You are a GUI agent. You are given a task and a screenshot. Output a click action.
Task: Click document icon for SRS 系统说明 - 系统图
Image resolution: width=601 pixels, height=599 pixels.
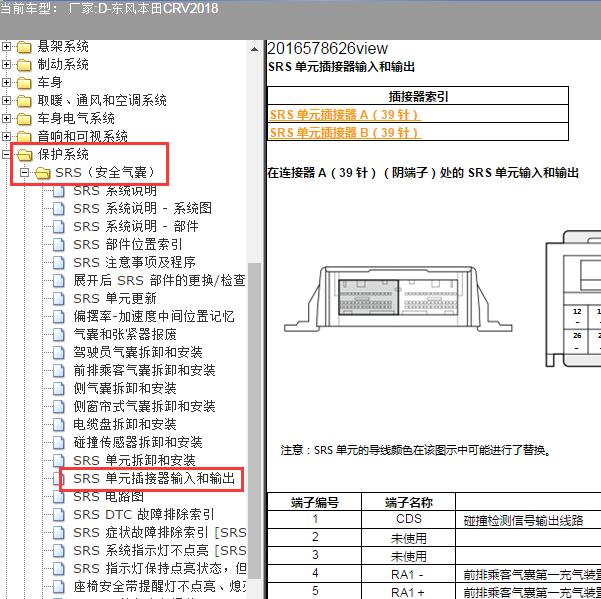(x=58, y=208)
